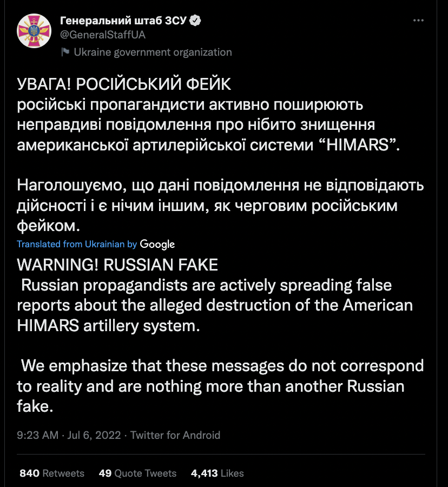Click the Google logo in the translation credit
Screen dimensions: 448x487
point(157,245)
